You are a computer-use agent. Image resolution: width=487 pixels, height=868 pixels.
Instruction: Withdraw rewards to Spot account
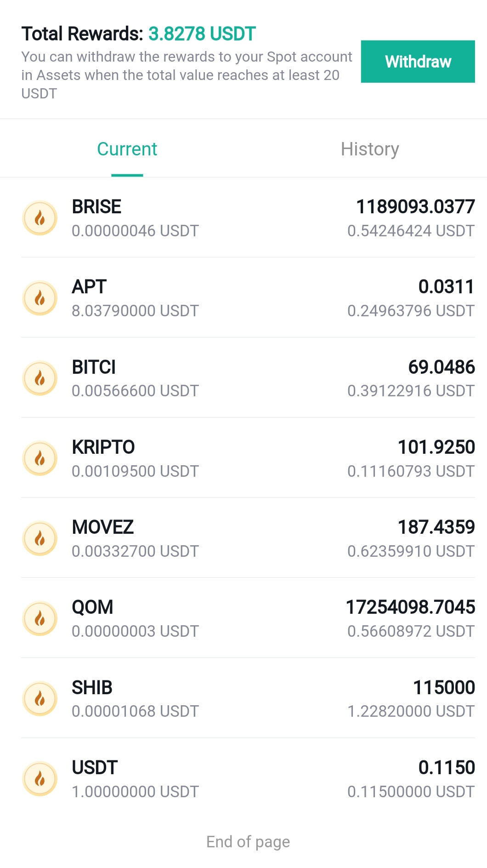418,62
